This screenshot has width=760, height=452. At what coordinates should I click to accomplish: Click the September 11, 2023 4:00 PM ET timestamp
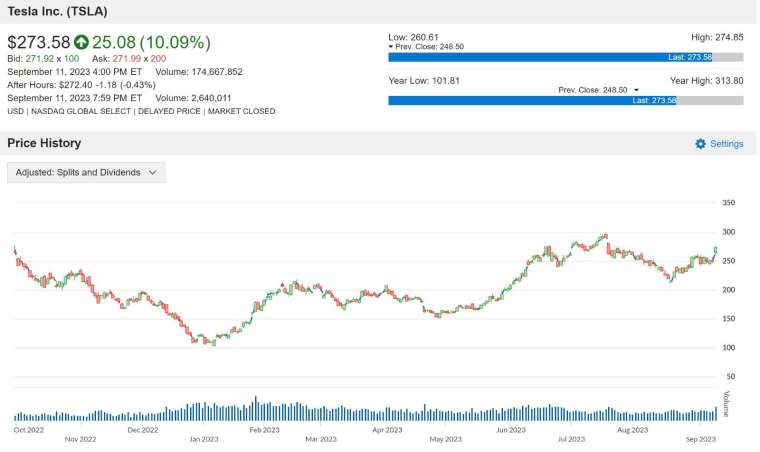[75, 72]
